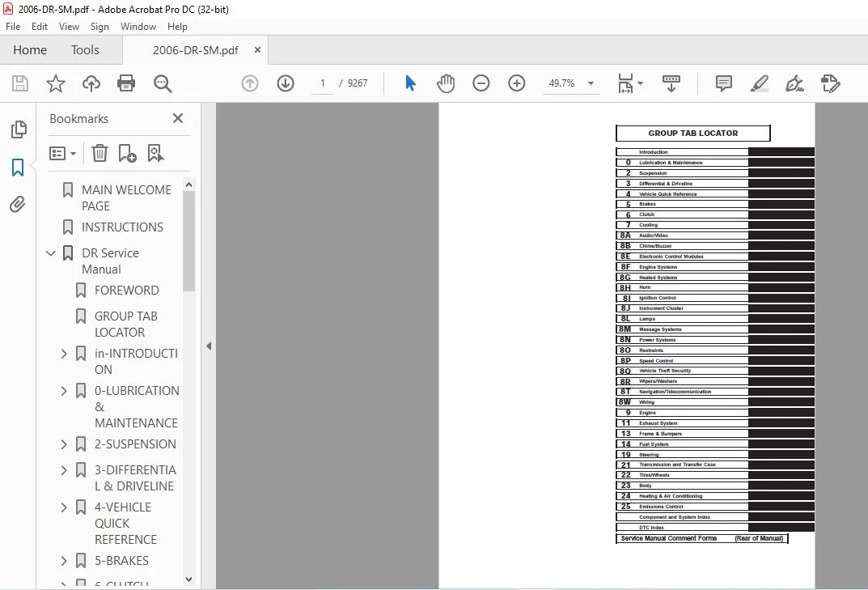Image resolution: width=868 pixels, height=590 pixels.
Task: Open the Find text magnifier tool
Action: pyautogui.click(x=163, y=83)
